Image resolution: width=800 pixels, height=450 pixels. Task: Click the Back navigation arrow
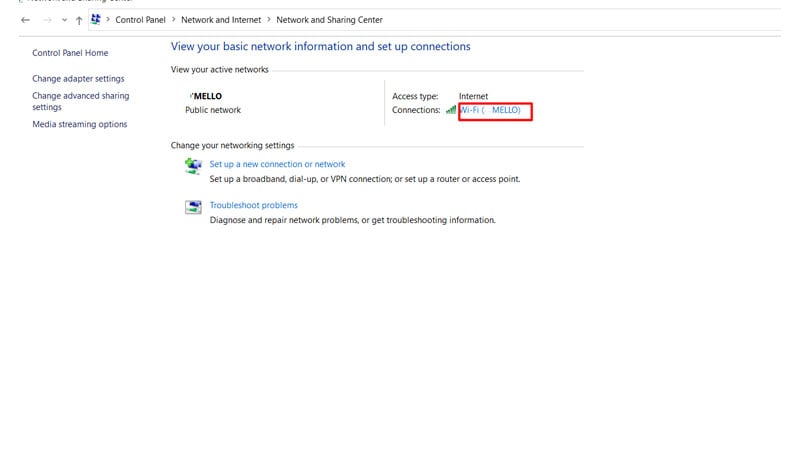pos(26,20)
